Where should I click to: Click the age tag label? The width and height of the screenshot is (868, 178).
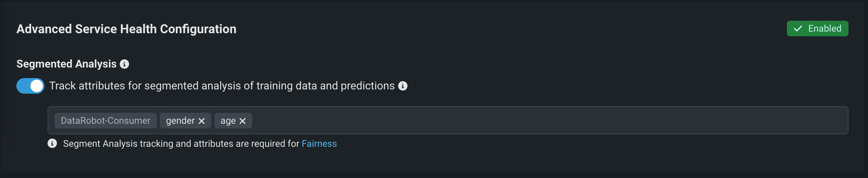pos(228,121)
